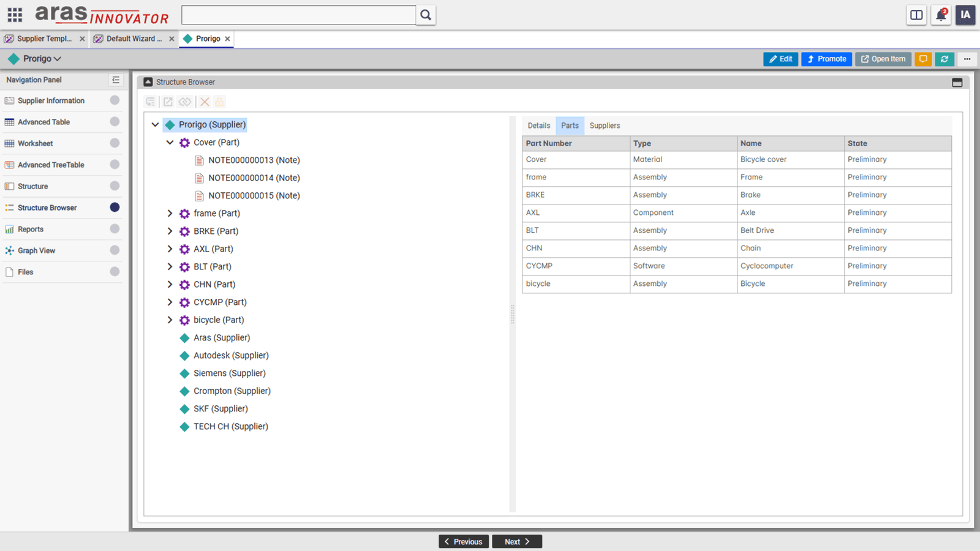Close the Default Wizard tab
Image resolution: width=980 pixels, height=551 pixels.
coord(171,39)
